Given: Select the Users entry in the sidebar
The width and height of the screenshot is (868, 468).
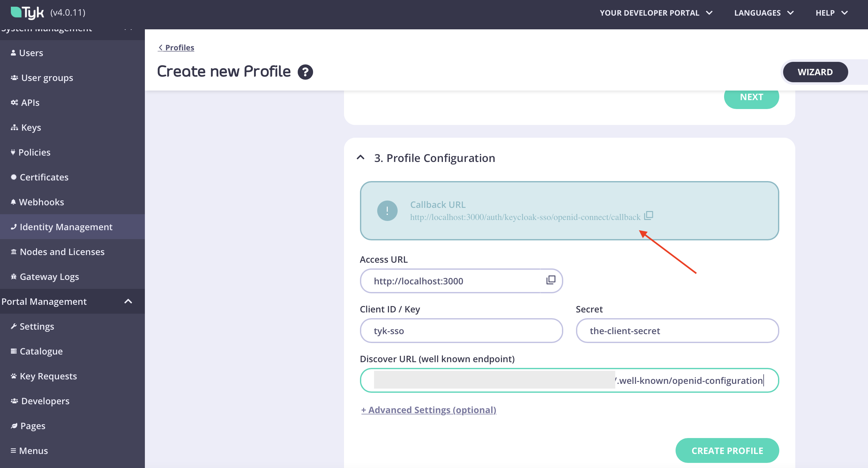Looking at the screenshot, I should click(31, 53).
